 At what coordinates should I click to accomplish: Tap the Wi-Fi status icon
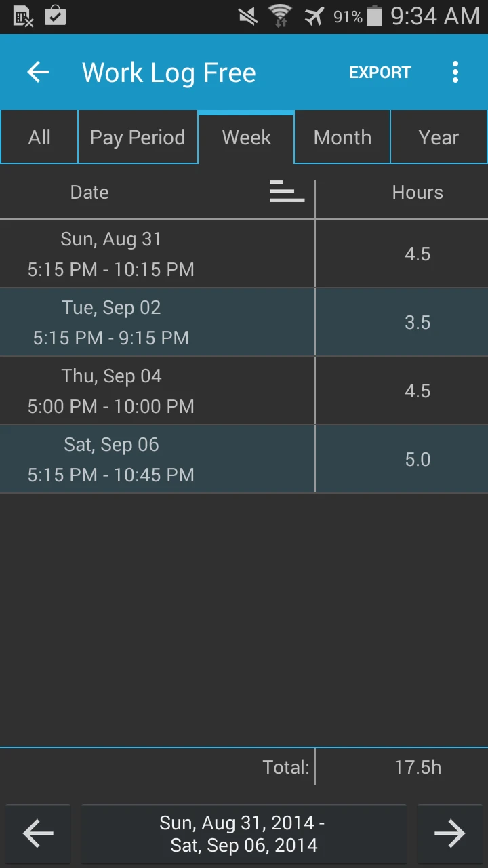point(280,16)
